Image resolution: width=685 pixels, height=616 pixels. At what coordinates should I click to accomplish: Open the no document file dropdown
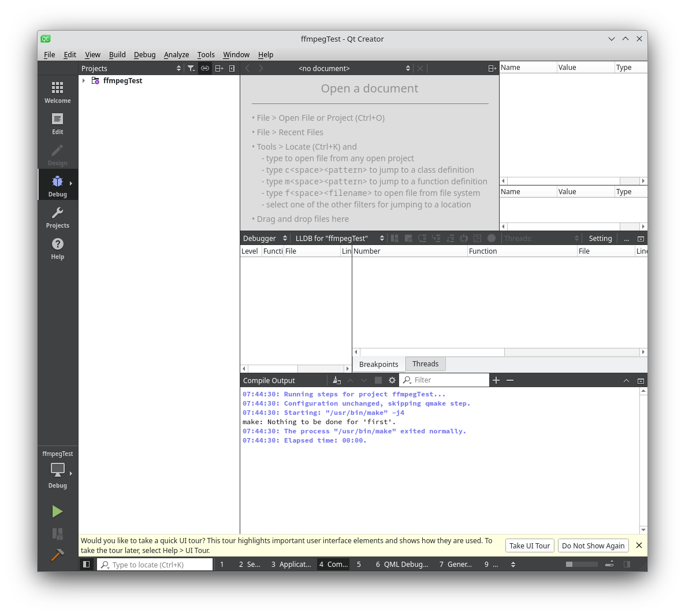[354, 68]
